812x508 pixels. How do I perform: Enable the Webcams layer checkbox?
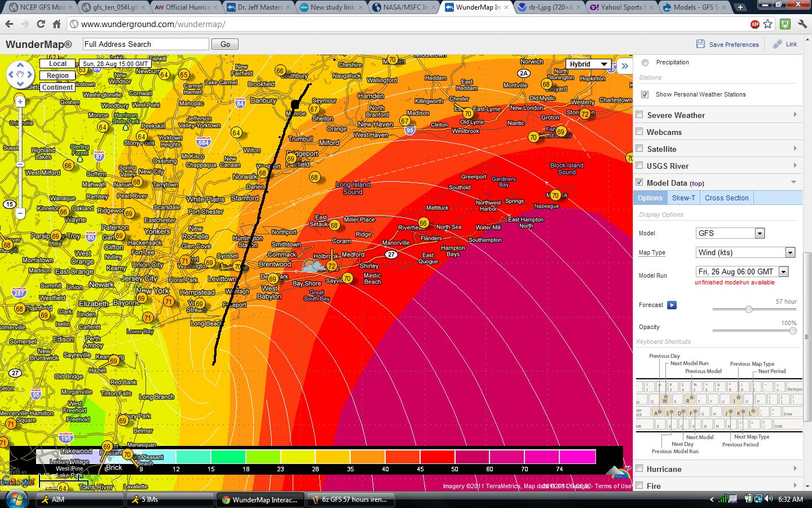pyautogui.click(x=639, y=132)
